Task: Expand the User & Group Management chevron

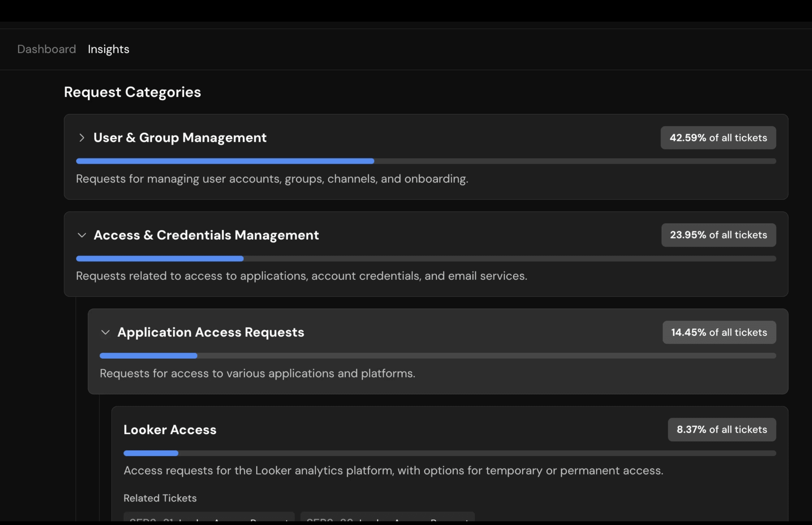Action: (x=81, y=138)
